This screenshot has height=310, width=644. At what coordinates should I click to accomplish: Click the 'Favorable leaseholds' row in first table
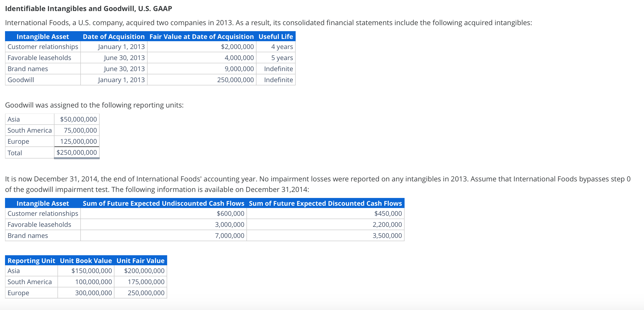coord(39,58)
